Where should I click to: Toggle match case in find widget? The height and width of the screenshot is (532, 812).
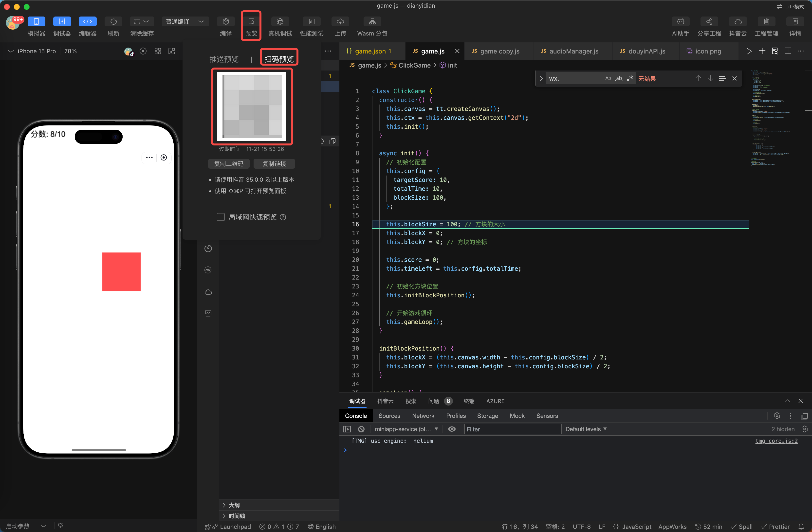608,78
